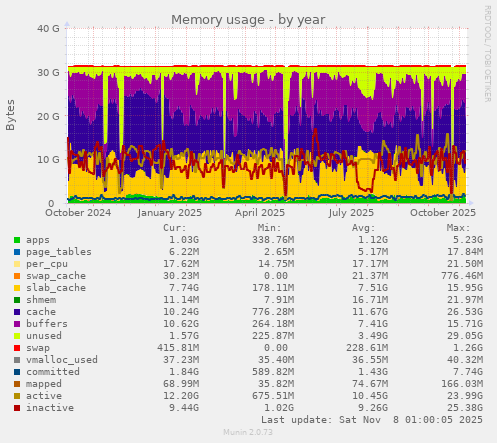Click the 'active' legend label
This screenshot has width=497, height=443.
(44, 396)
